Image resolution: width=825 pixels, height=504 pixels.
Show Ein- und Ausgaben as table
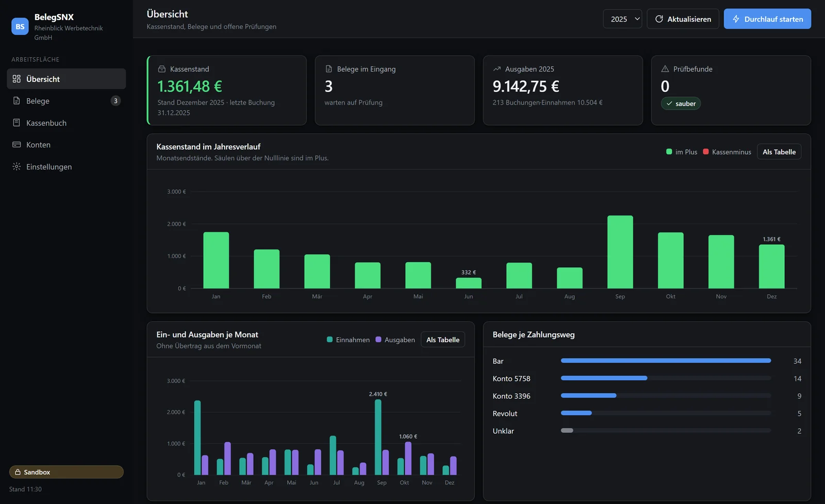point(443,340)
